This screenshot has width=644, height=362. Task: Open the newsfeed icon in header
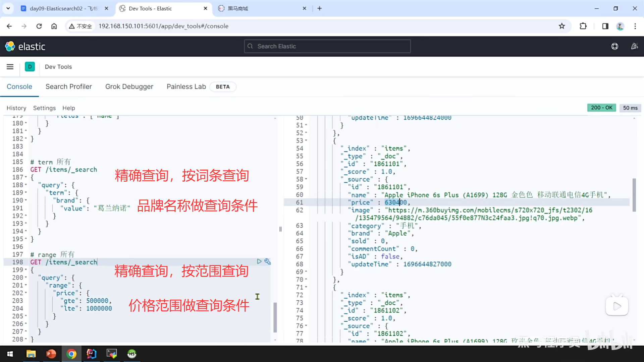click(634, 46)
